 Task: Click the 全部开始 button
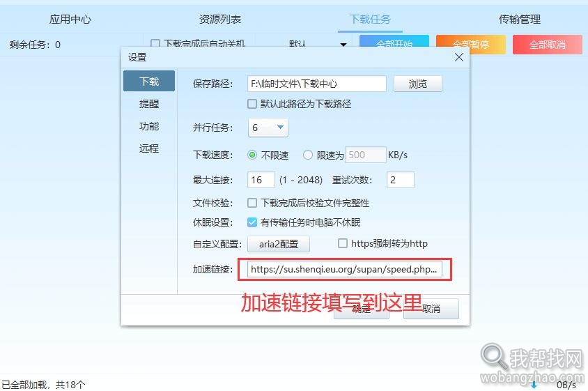pos(394,41)
